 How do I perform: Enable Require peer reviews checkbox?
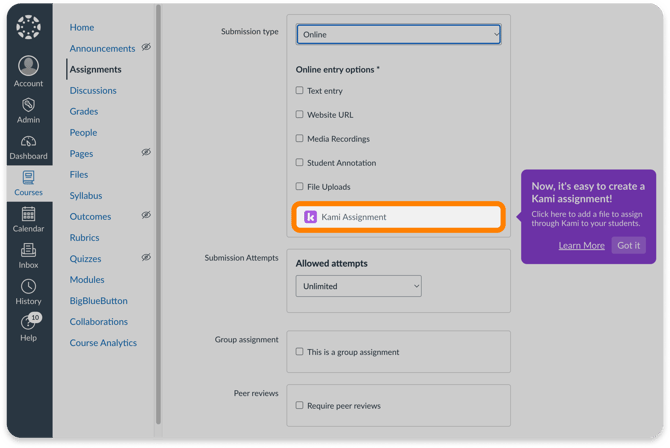click(x=300, y=405)
